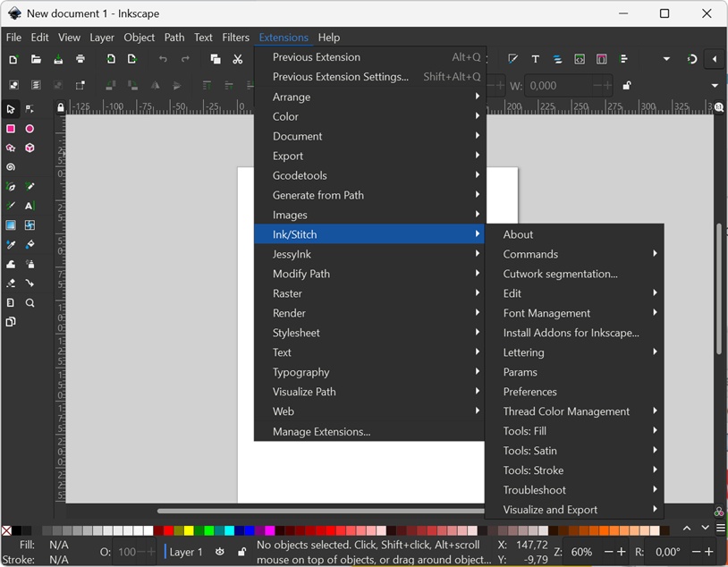The width and height of the screenshot is (728, 567).
Task: Select the Gradient tool
Action: click(11, 225)
